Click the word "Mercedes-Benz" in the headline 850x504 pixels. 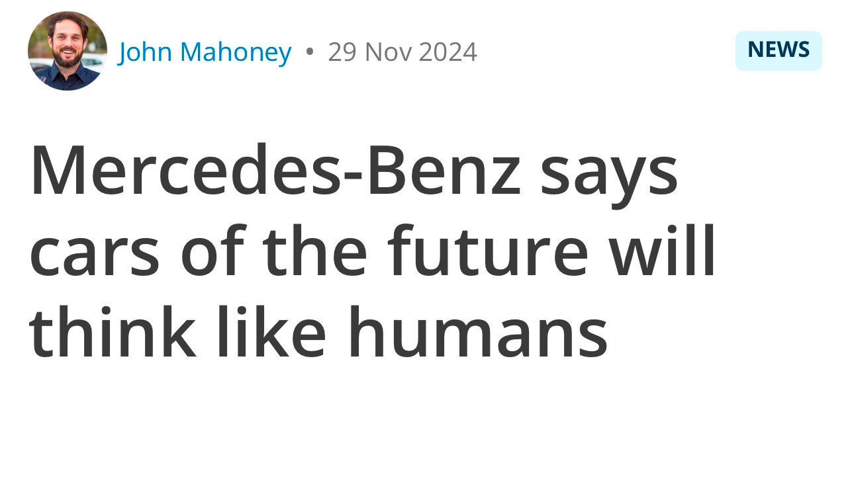[x=275, y=170]
